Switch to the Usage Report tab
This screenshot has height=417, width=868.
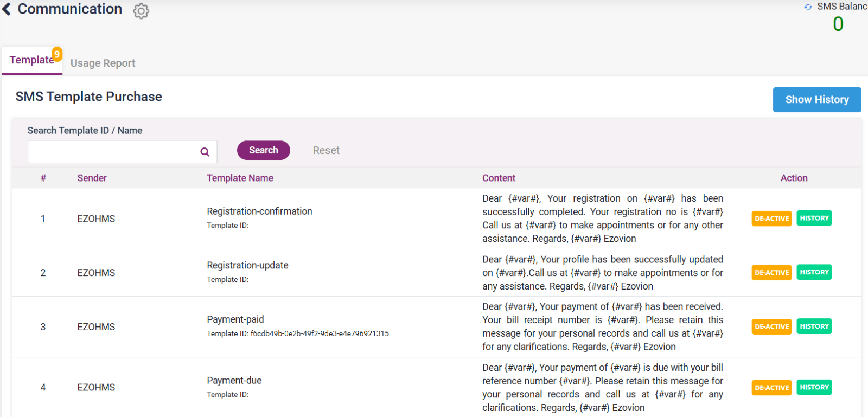click(x=103, y=63)
